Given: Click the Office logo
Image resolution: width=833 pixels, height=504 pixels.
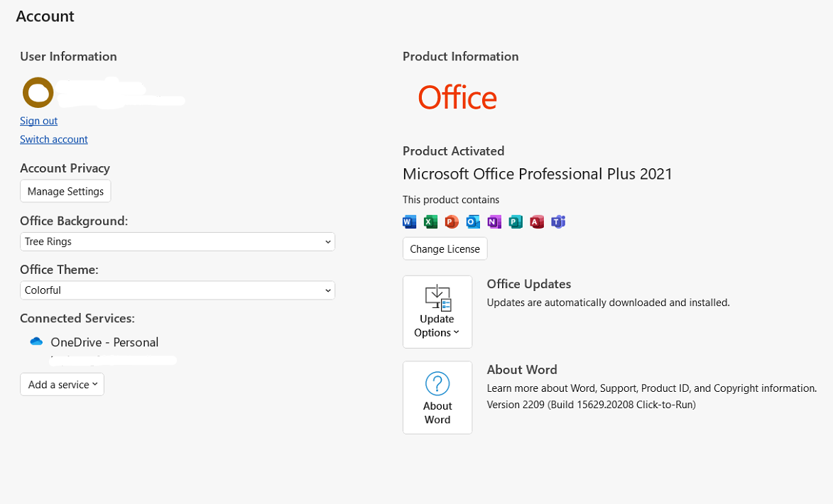Looking at the screenshot, I should (457, 97).
